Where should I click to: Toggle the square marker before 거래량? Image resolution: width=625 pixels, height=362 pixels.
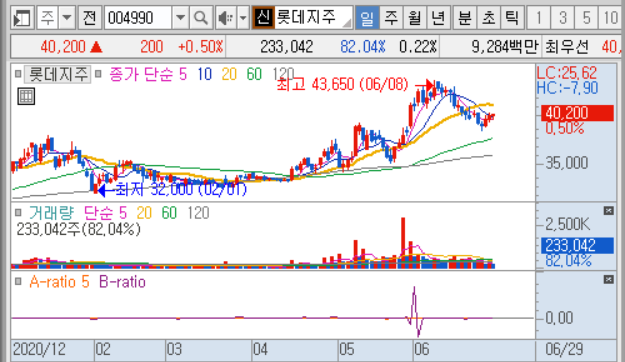click(x=18, y=212)
